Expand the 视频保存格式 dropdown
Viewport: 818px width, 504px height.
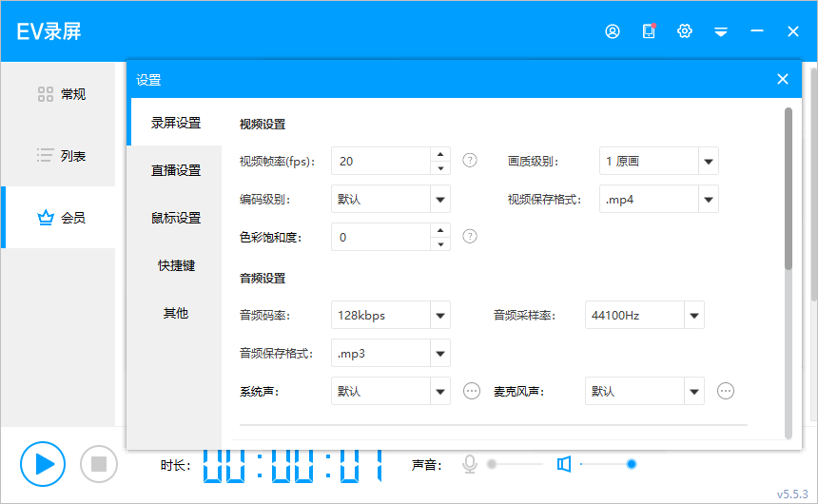pyautogui.click(x=709, y=200)
